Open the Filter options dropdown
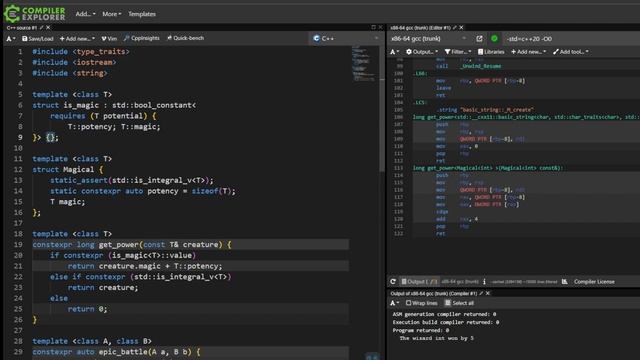640x360 pixels. pyautogui.click(x=458, y=52)
